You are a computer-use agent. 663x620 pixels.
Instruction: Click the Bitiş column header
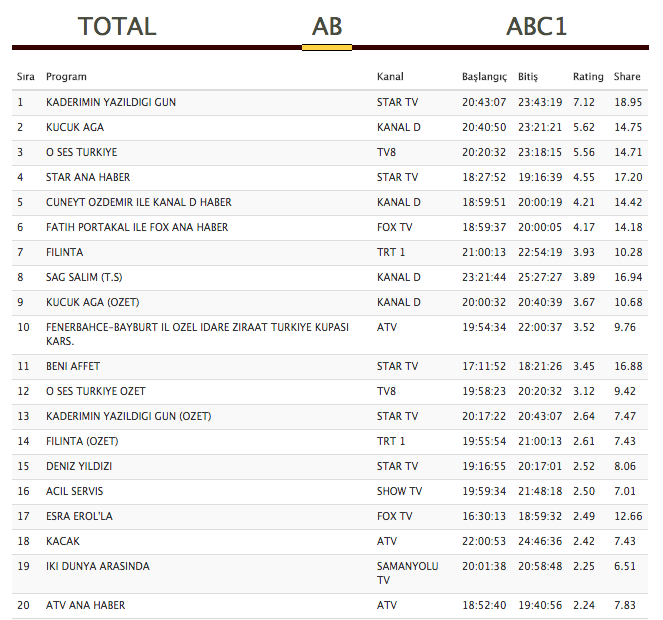(528, 77)
